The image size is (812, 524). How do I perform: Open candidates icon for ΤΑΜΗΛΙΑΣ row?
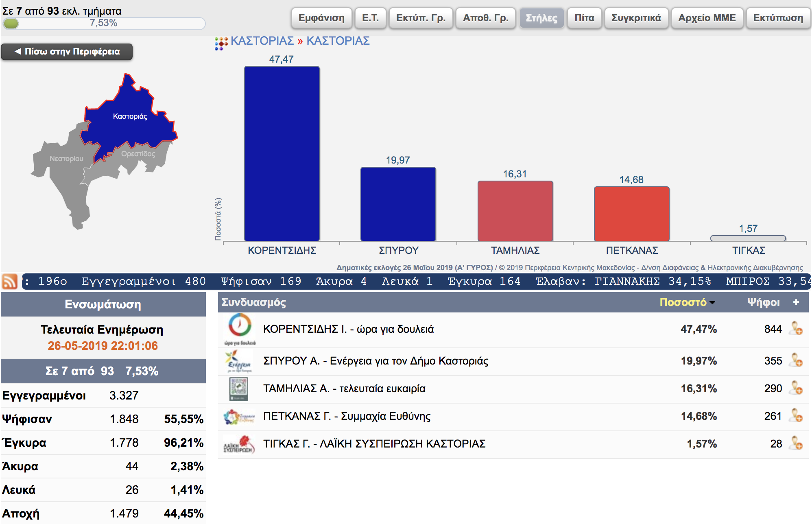click(795, 388)
